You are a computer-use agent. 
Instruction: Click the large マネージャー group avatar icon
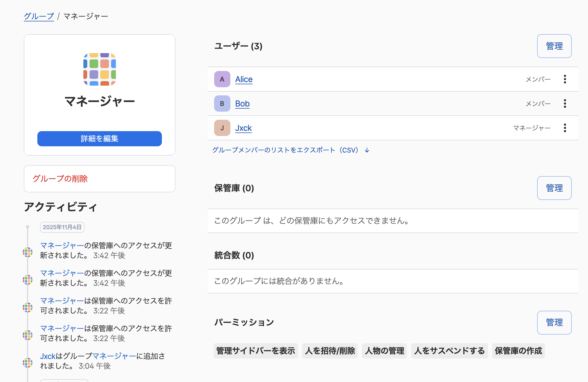pyautogui.click(x=99, y=69)
